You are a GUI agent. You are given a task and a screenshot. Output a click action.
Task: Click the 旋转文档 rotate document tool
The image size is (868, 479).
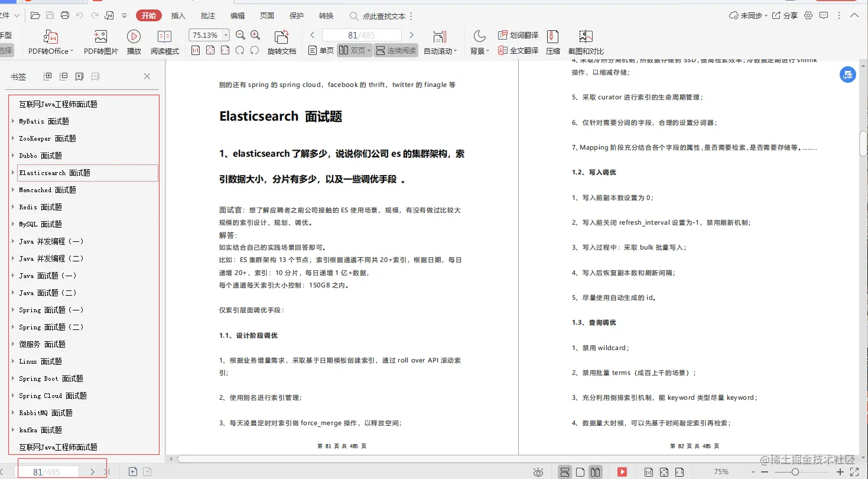(282, 43)
